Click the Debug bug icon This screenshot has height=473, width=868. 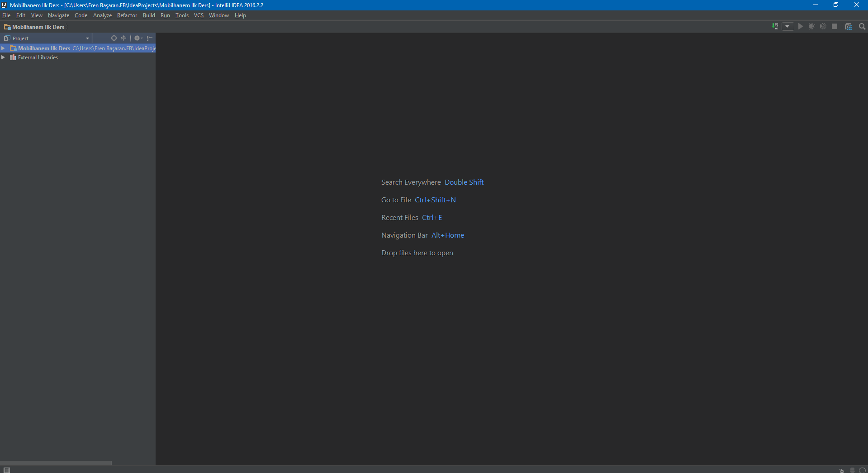812,27
